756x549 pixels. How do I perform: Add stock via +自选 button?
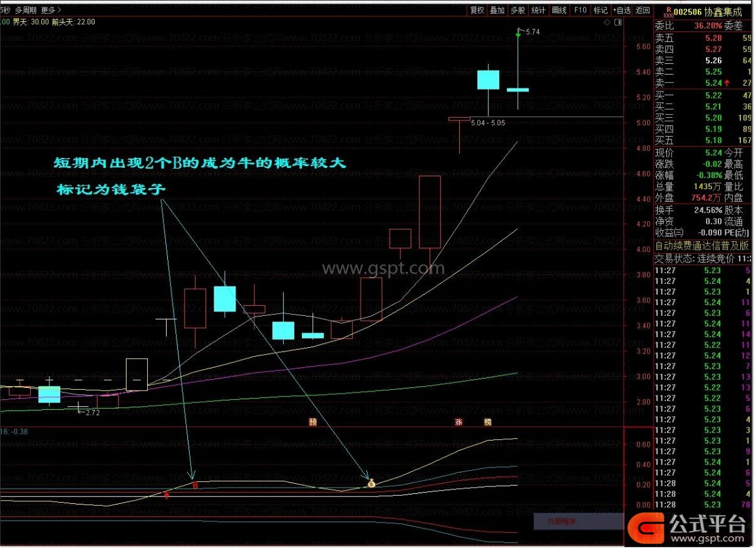click(x=621, y=10)
